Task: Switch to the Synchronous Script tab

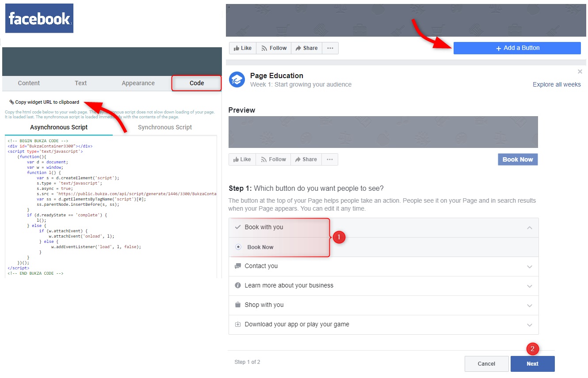Action: (x=164, y=127)
